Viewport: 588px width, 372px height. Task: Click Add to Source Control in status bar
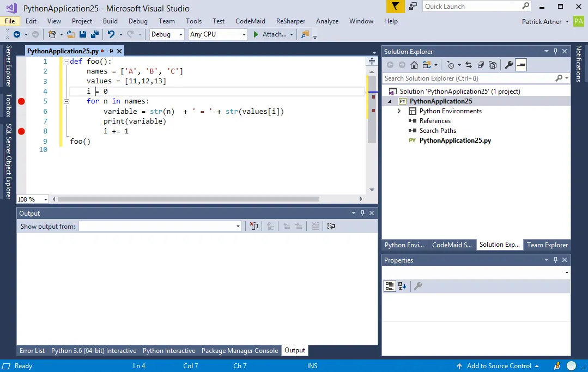point(499,366)
